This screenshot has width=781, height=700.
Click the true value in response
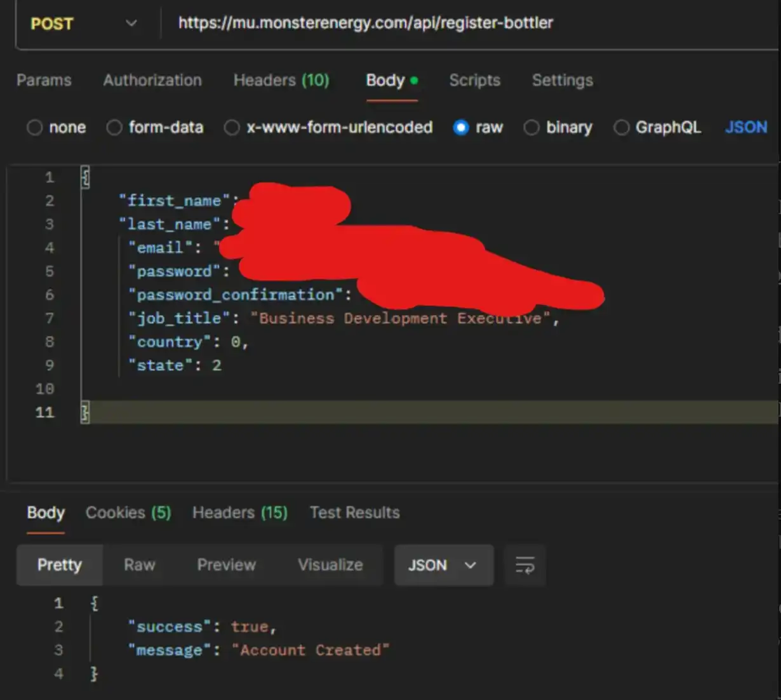pyautogui.click(x=249, y=627)
